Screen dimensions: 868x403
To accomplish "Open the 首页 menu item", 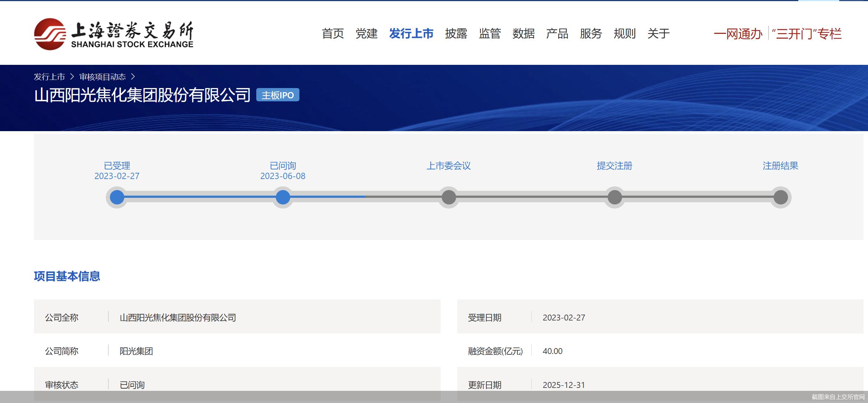I will click(333, 34).
